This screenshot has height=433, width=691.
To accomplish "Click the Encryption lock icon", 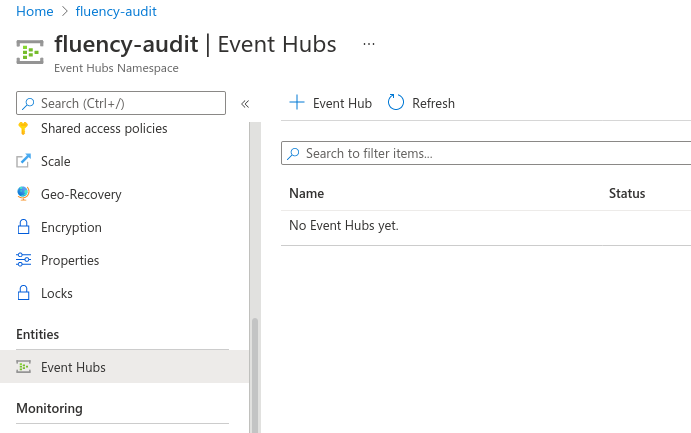I will (23, 227).
